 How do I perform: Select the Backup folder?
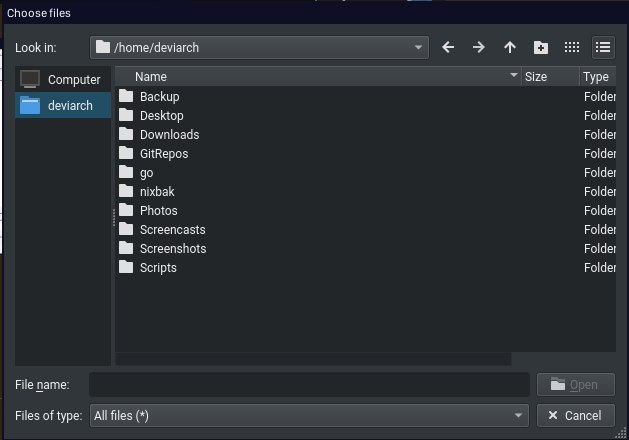point(365,97)
